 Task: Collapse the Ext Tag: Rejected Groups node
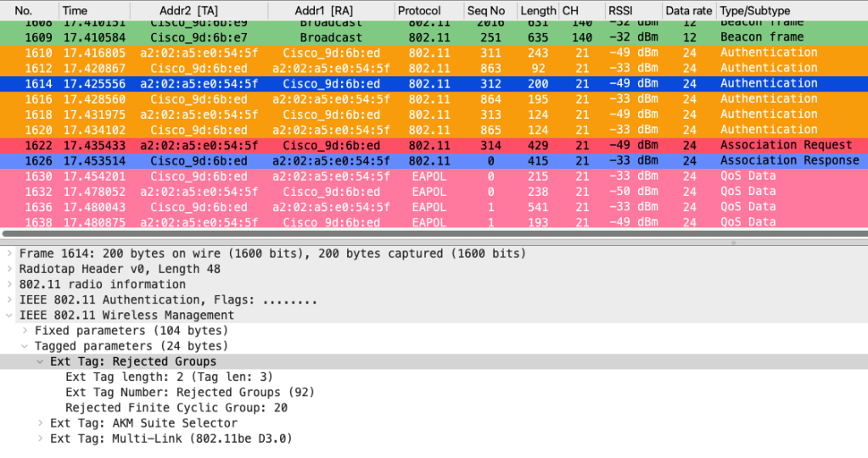[x=40, y=361]
